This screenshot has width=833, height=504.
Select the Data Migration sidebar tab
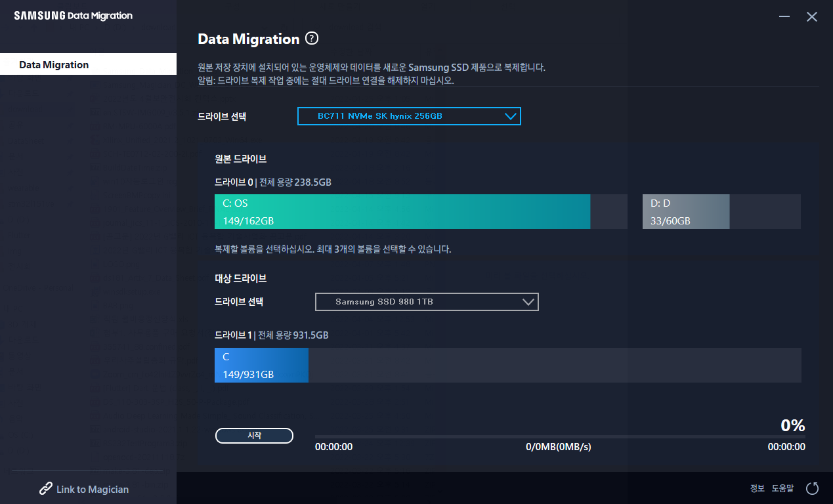tap(88, 64)
